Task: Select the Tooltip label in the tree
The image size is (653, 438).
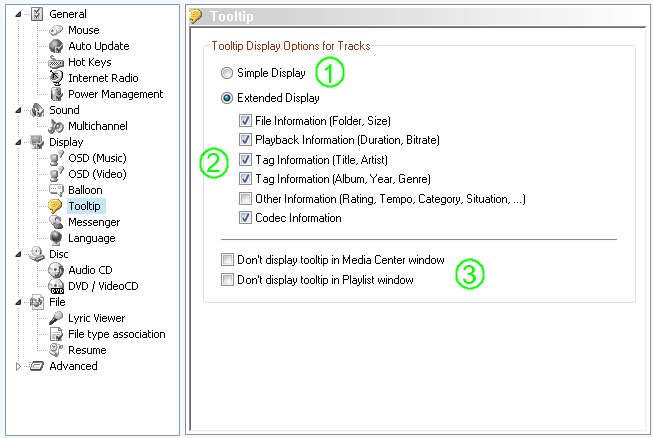Action: point(84,206)
